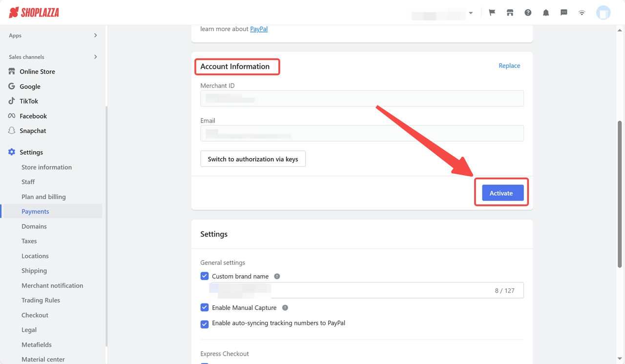625x364 pixels.
Task: Open Taxes settings
Action: [29, 241]
